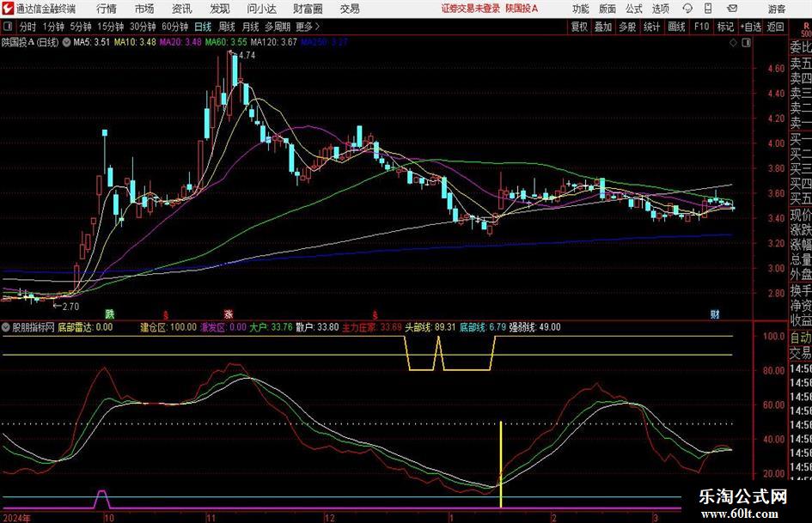Click the mobile phone icon in title bar
This screenshot has width=812, height=523.
point(708,9)
